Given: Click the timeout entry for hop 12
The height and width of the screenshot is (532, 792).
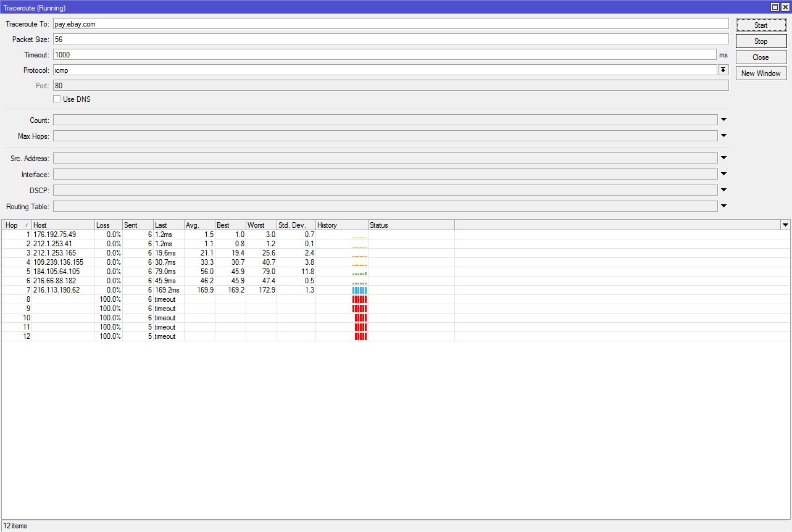Looking at the screenshot, I should 165,336.
